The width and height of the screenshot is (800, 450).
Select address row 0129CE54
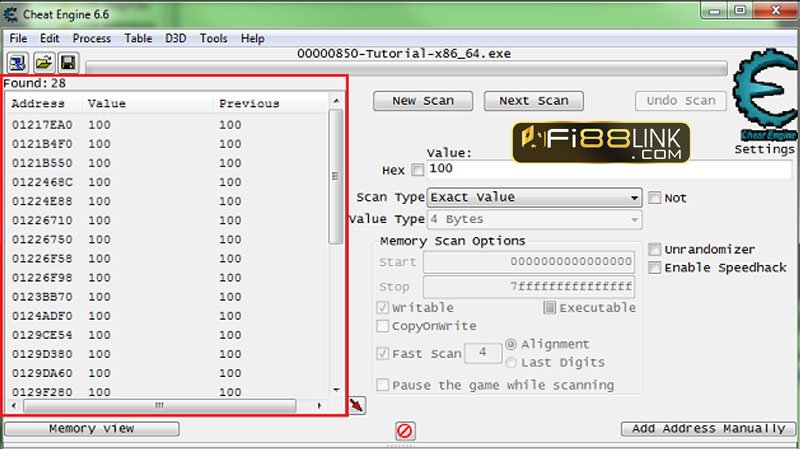(x=167, y=335)
